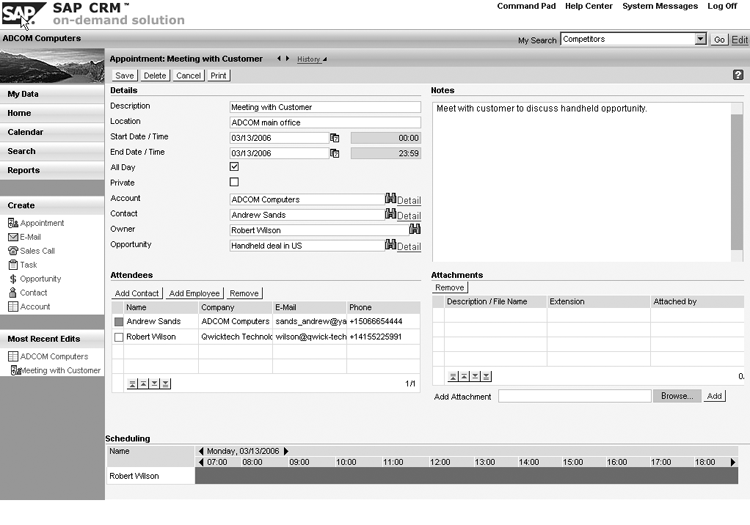750x525 pixels.
Task: Click binoculars lookup icon beside Opportunity field
Action: tap(390, 245)
